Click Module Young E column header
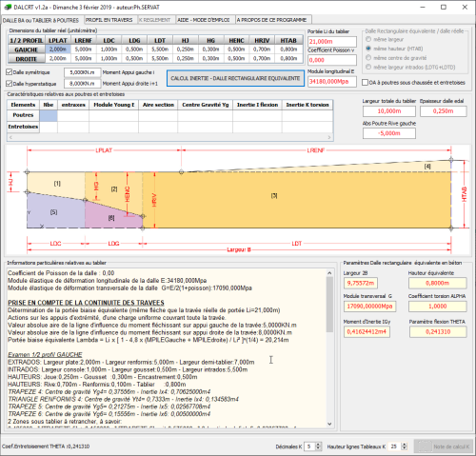 114,105
